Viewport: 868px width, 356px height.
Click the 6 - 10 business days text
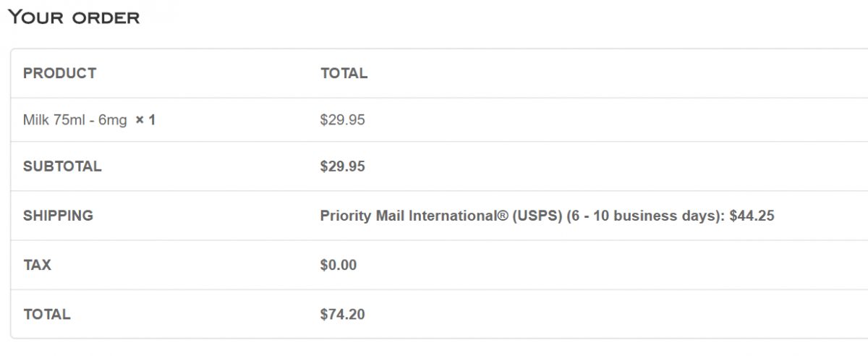(x=643, y=216)
